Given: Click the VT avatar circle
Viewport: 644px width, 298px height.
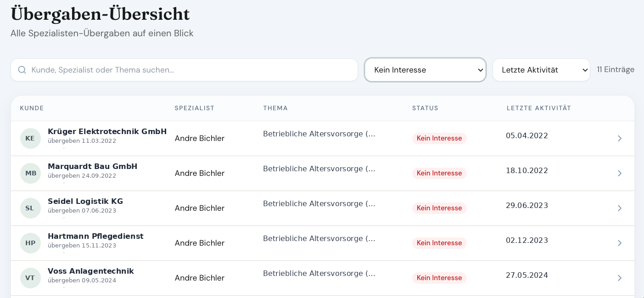Looking at the screenshot, I should (30, 278).
